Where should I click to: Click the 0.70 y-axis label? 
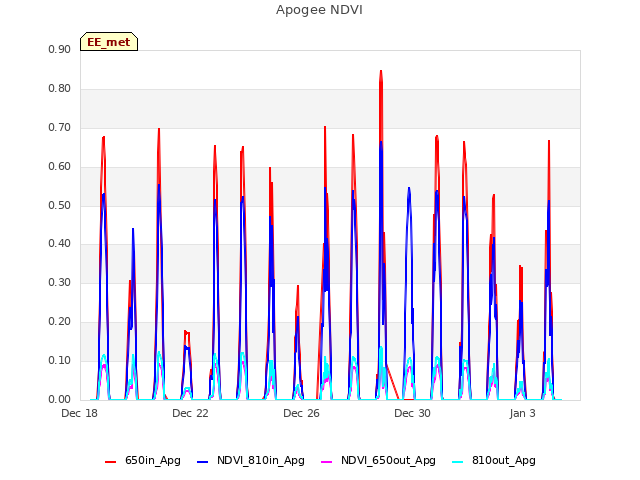click(60, 128)
